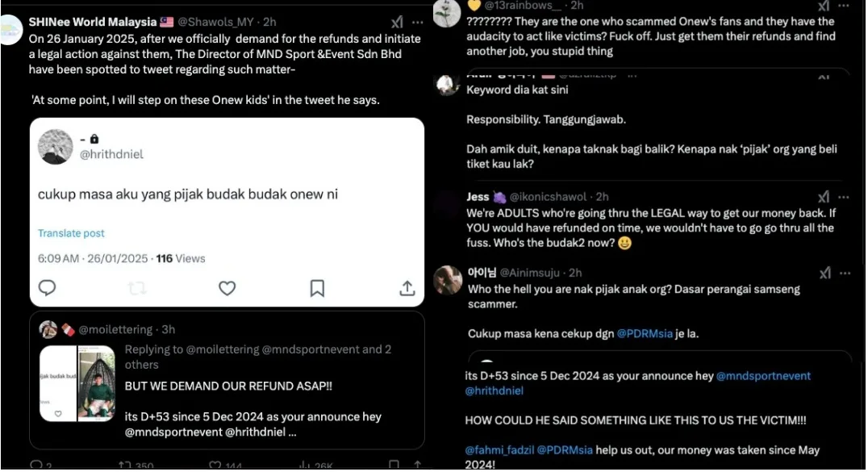The height and width of the screenshot is (472, 868).
Task: Click the Grok icon on Jess's reply
Action: [824, 197]
